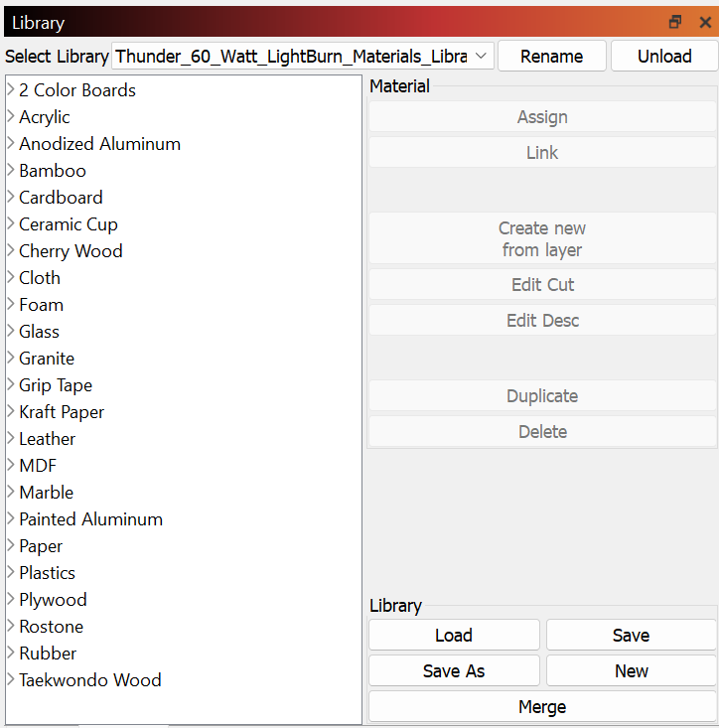Expand the Leather category arrow
Viewport: 719px width, 728px height.
11,438
